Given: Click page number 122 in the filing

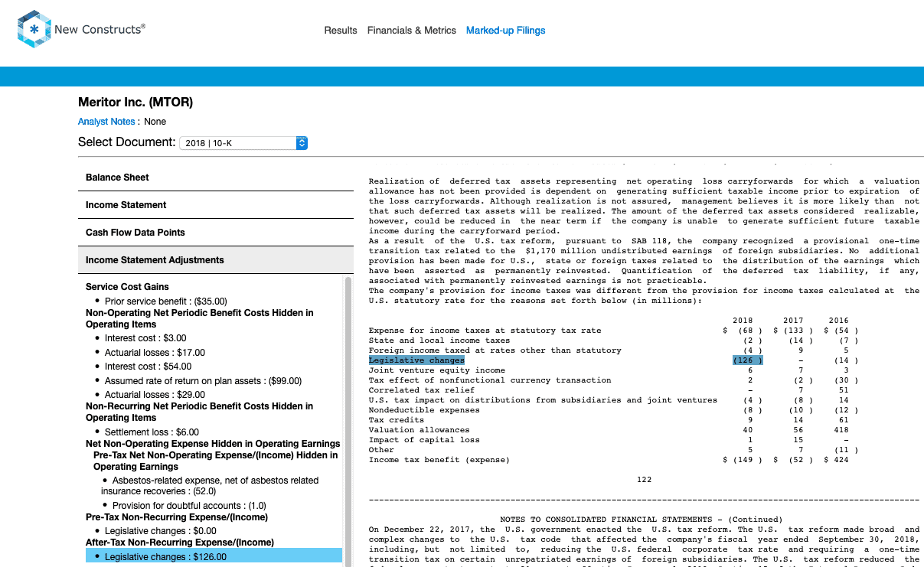Looking at the screenshot, I should 645,480.
